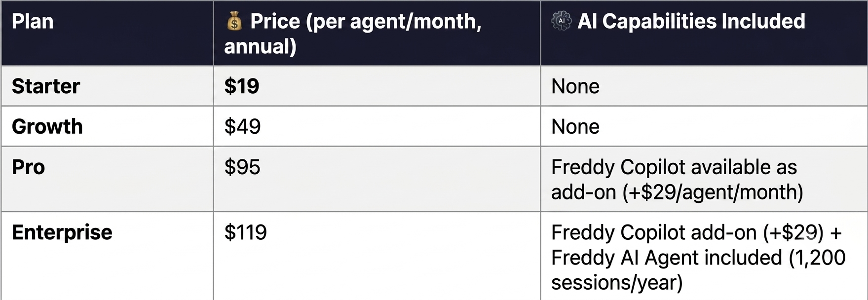
Task: Select the $119 price cell
Action: point(377,256)
